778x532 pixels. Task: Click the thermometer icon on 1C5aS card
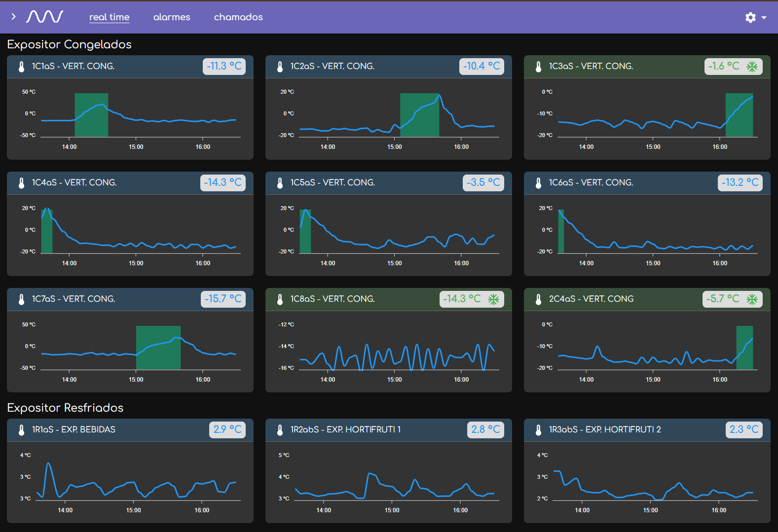click(x=280, y=183)
